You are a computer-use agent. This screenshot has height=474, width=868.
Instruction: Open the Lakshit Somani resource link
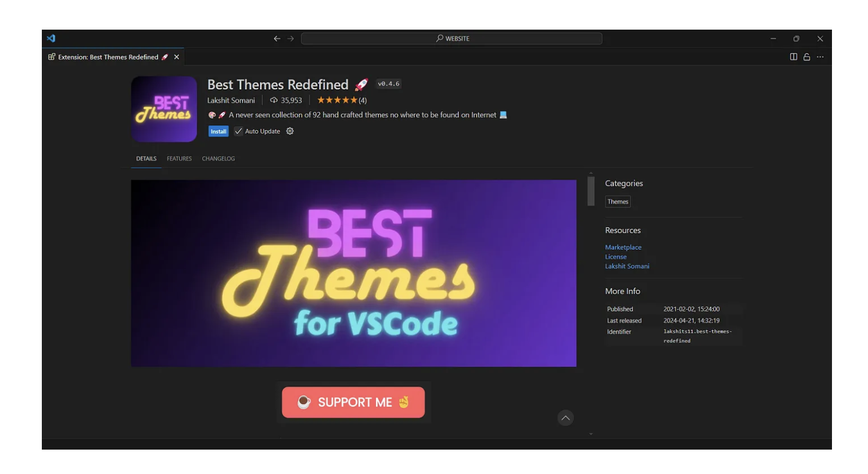point(627,266)
